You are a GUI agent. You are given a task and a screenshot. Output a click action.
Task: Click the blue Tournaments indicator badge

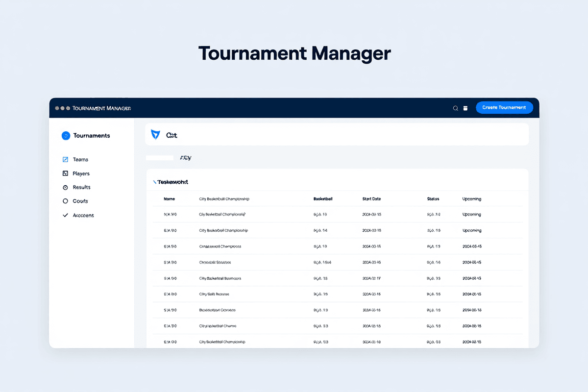tap(65, 135)
